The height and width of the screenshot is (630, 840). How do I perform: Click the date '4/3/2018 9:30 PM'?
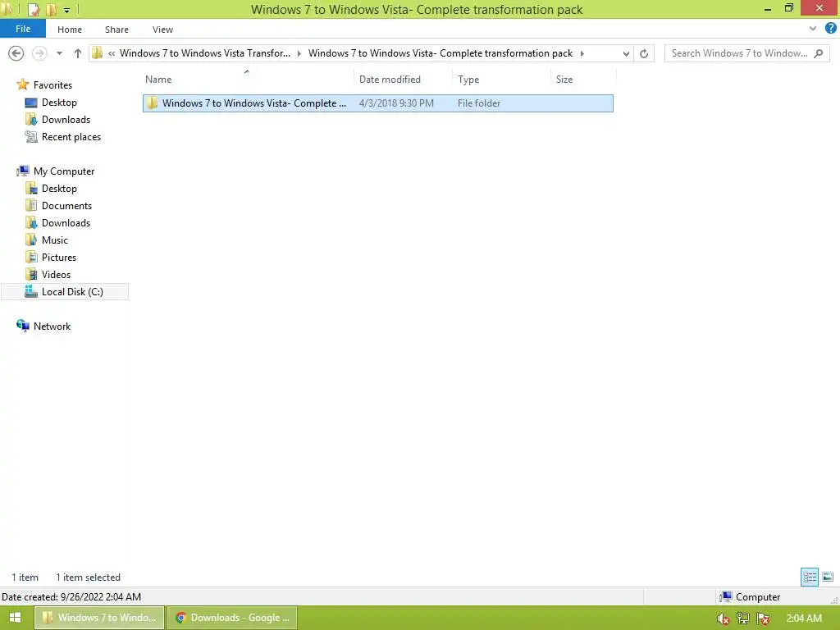click(396, 103)
